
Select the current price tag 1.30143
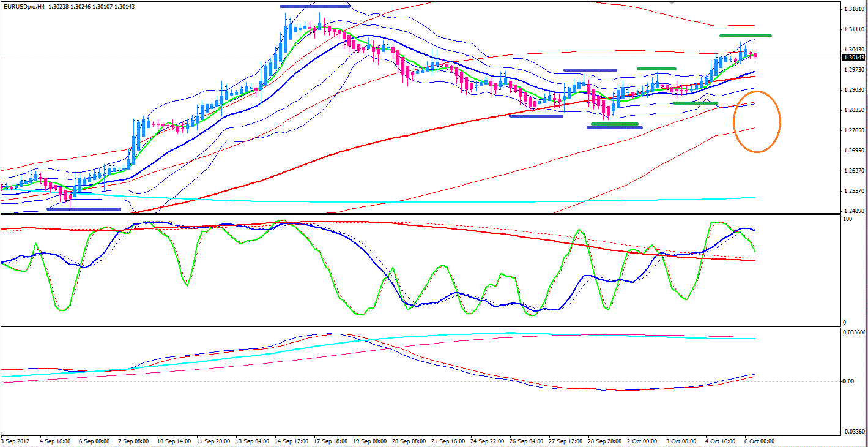853,58
